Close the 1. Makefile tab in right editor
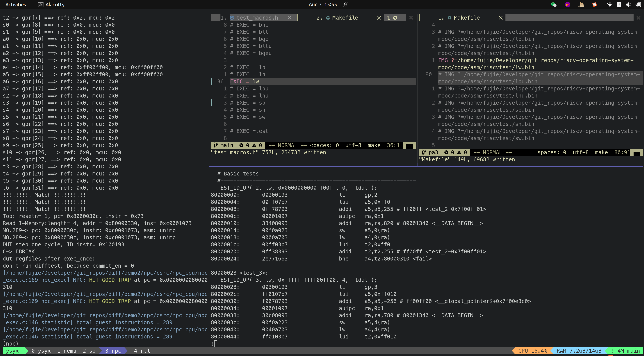The image size is (644, 356). pyautogui.click(x=501, y=18)
